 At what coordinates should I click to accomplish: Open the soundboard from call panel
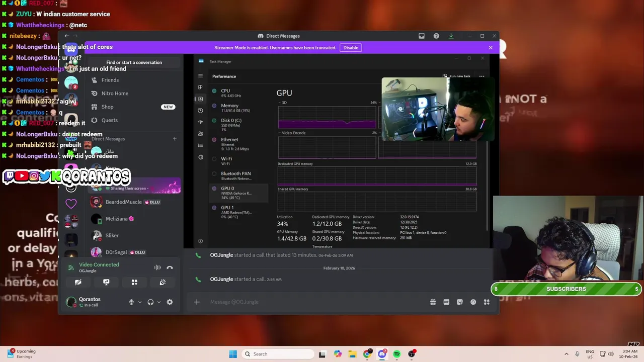point(163,282)
